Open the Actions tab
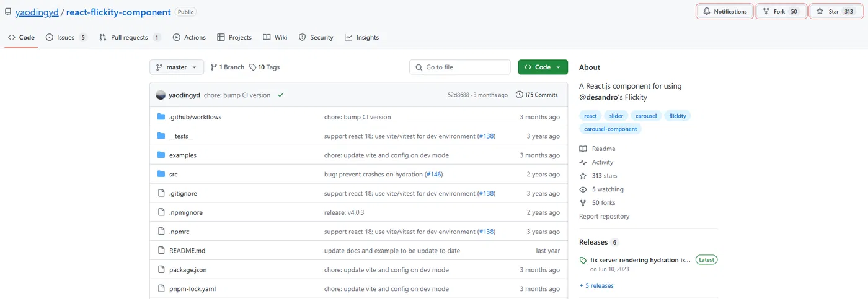This screenshot has width=868, height=299. (x=189, y=37)
